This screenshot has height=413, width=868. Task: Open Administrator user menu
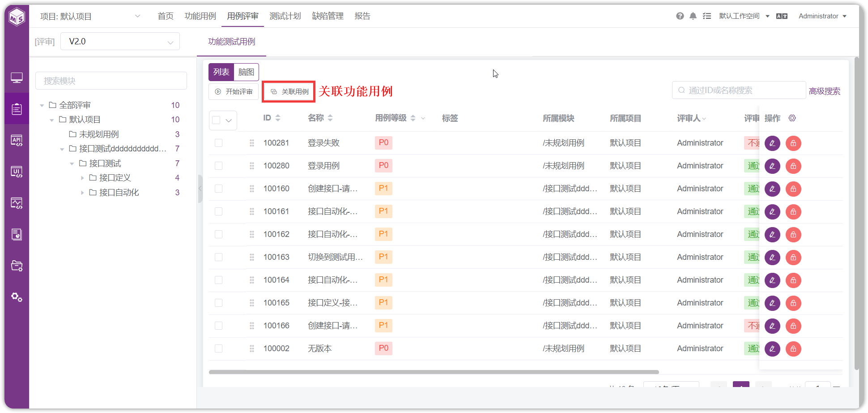click(x=822, y=16)
